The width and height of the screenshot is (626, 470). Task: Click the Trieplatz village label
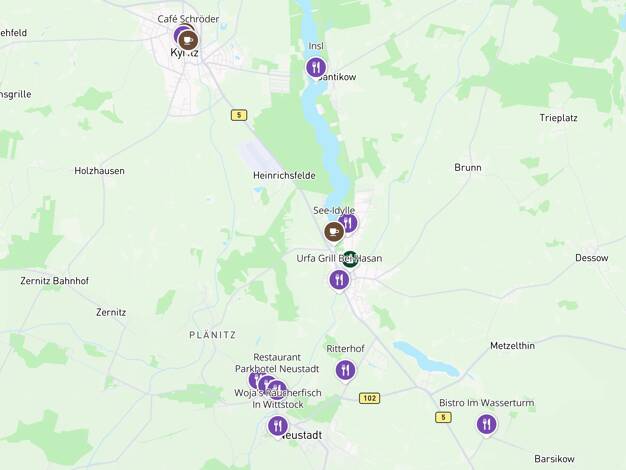[x=559, y=118]
